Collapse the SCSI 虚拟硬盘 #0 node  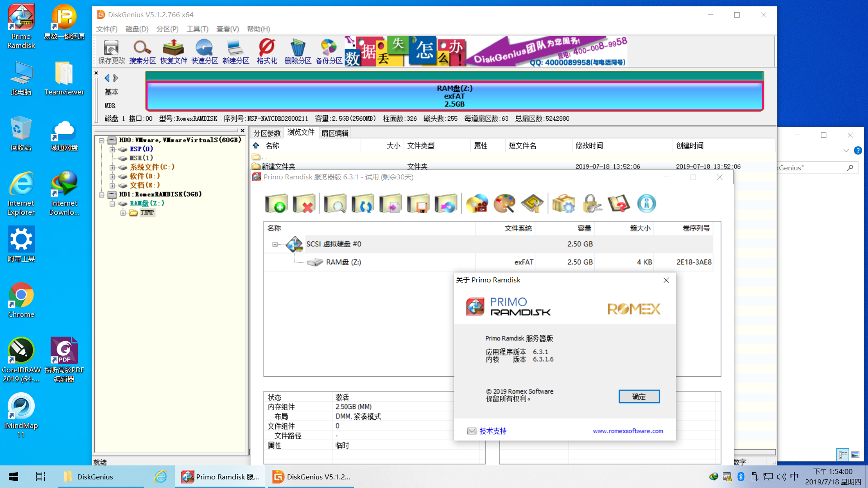[275, 244]
